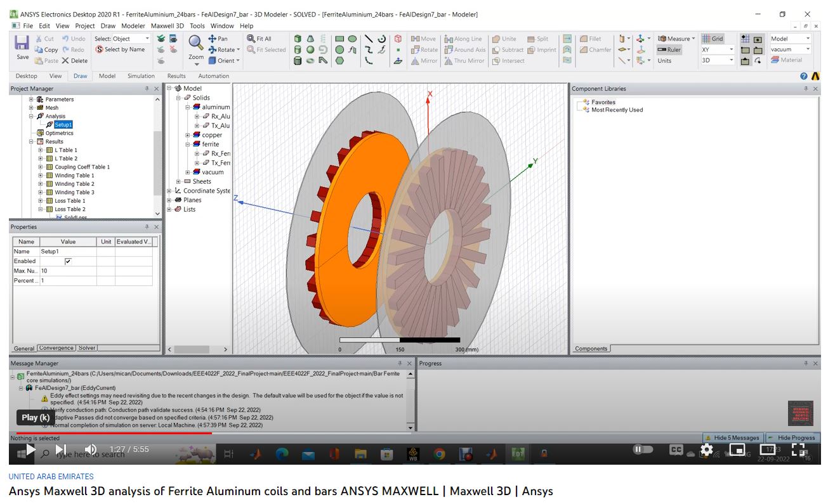Open the Modeler menu
This screenshot has width=828, height=504.
133,26
